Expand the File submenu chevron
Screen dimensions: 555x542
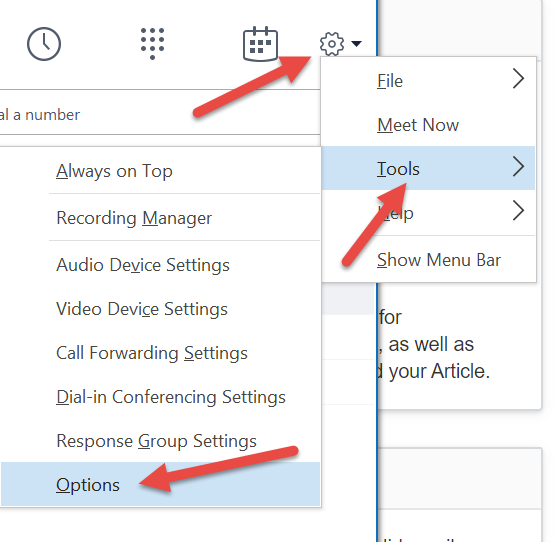[519, 79]
